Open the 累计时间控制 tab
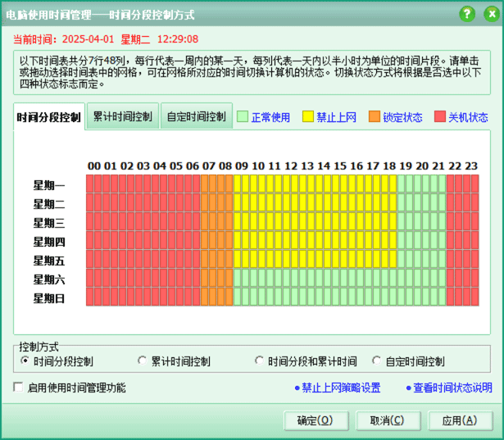This screenshot has width=504, height=440. (122, 116)
